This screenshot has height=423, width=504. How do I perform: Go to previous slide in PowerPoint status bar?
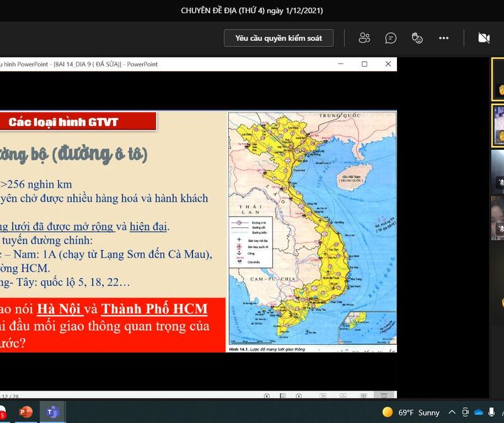[x=266, y=396]
